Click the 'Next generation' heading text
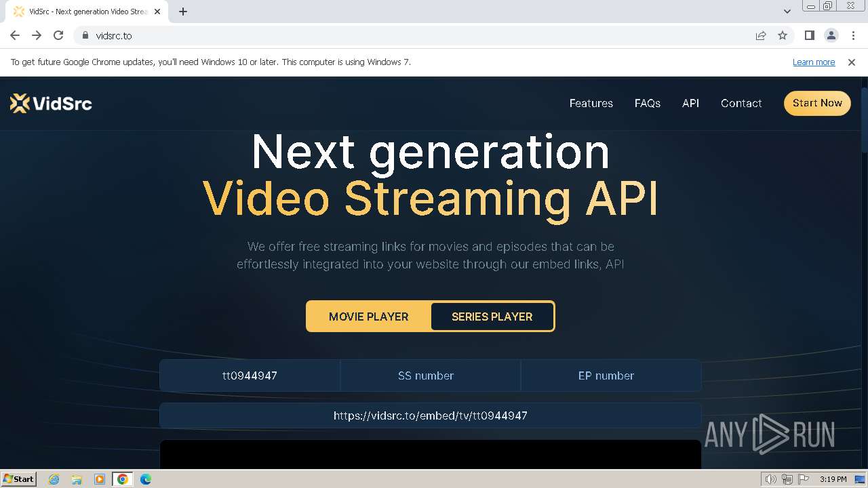868x488 pixels. [x=431, y=152]
